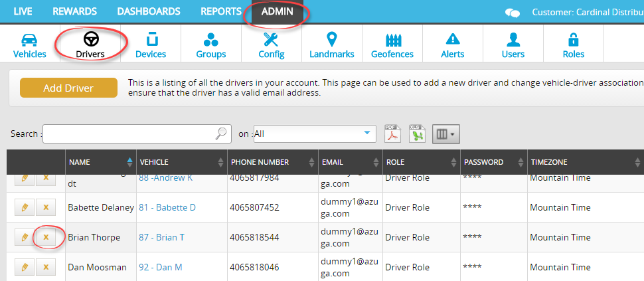The width and height of the screenshot is (644, 281).
Task: Export driver list as XLS
Action: (418, 134)
